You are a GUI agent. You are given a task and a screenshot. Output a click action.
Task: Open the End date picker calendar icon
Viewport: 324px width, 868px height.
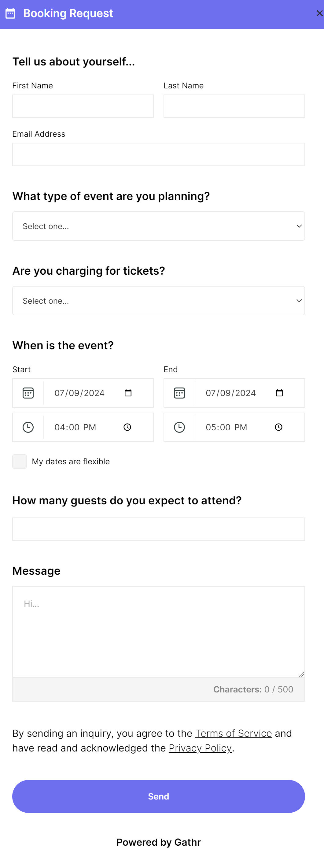click(x=279, y=393)
